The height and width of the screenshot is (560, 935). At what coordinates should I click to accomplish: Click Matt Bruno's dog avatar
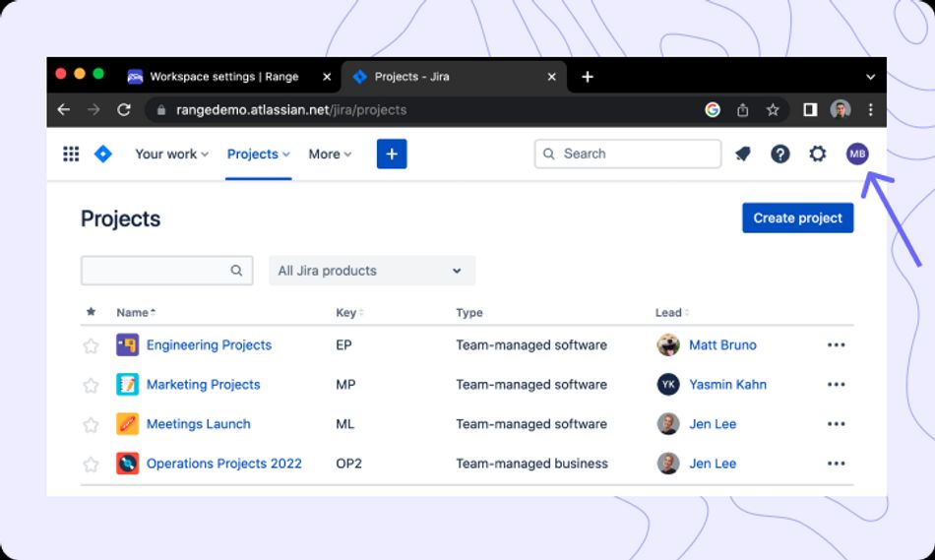[x=668, y=344]
